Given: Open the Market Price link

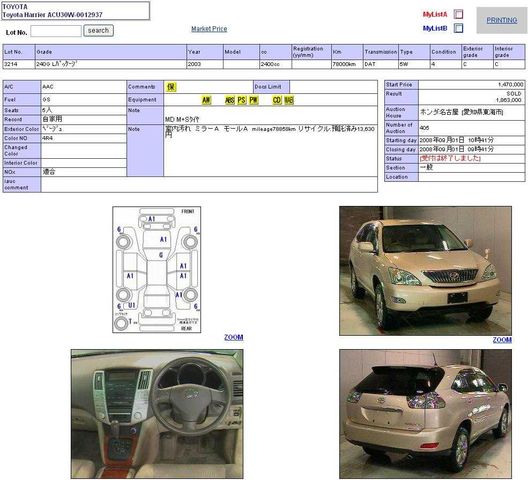Looking at the screenshot, I should point(209,29).
